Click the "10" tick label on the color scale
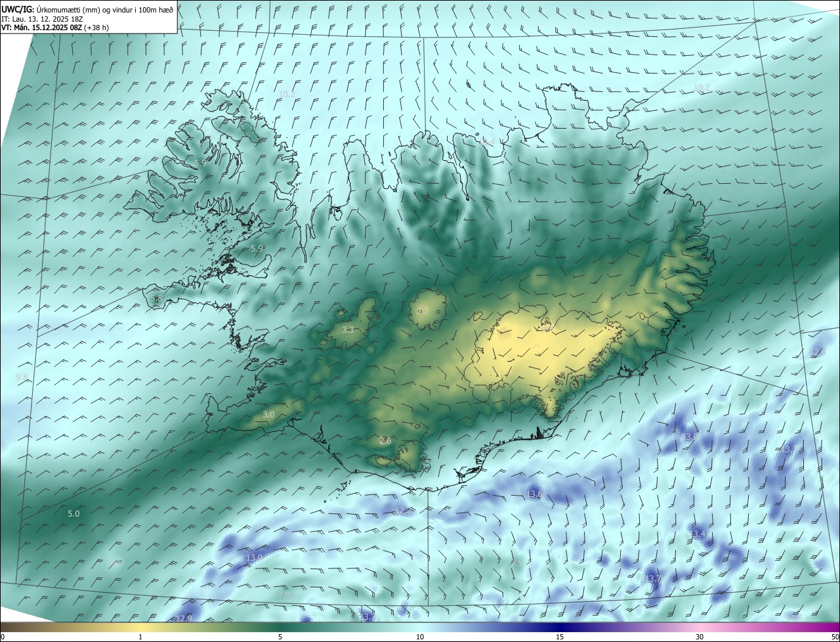This screenshot has width=840, height=642. point(420,637)
